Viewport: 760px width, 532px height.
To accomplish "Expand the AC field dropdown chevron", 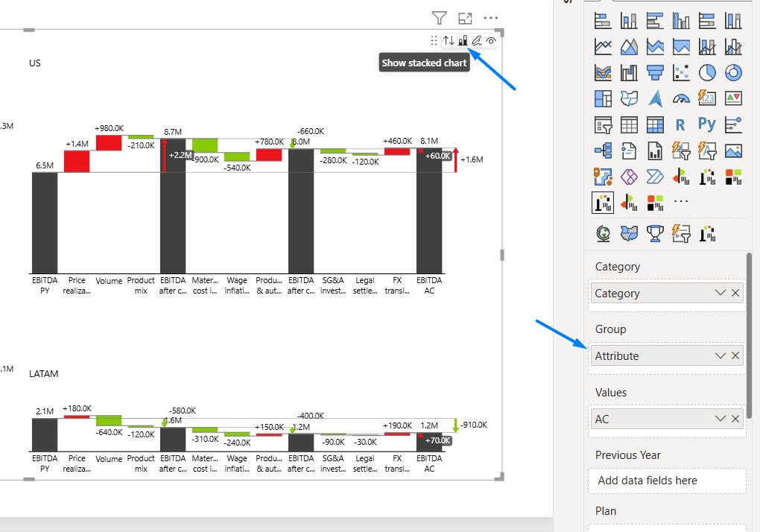I will pos(721,419).
